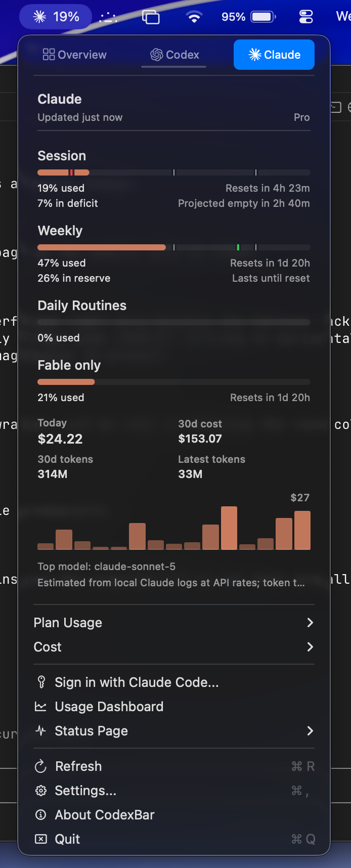351x868 pixels.
Task: Click the key icon beside Sign in
Action: point(41,682)
